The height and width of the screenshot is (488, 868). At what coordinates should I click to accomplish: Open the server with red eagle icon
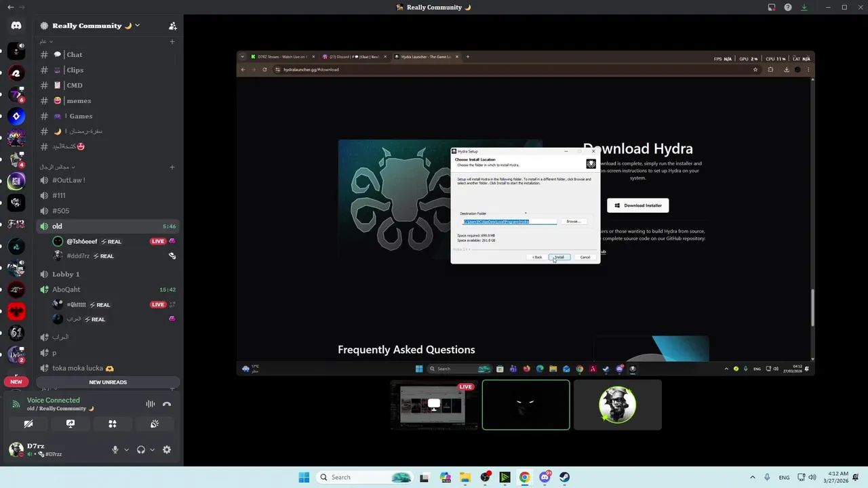(x=16, y=312)
